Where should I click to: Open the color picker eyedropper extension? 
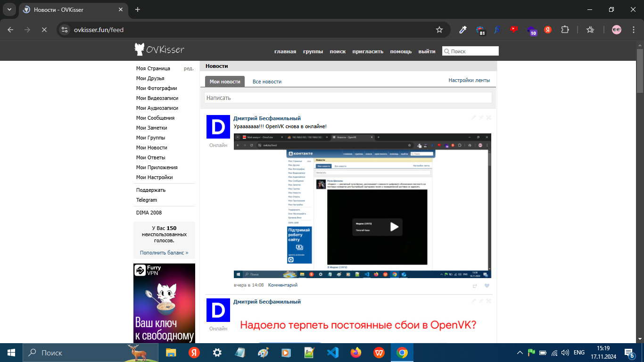coord(463,30)
